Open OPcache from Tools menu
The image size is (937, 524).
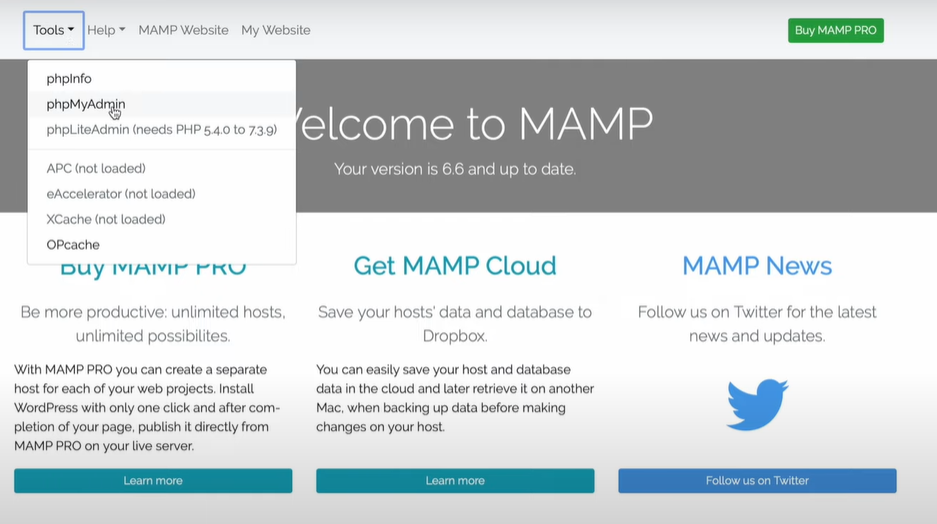[x=161, y=245]
